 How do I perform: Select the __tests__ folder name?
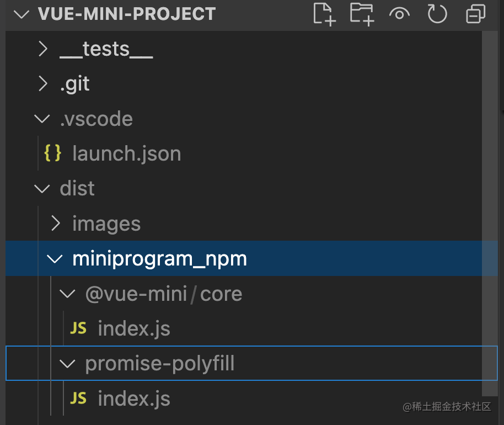(x=106, y=50)
